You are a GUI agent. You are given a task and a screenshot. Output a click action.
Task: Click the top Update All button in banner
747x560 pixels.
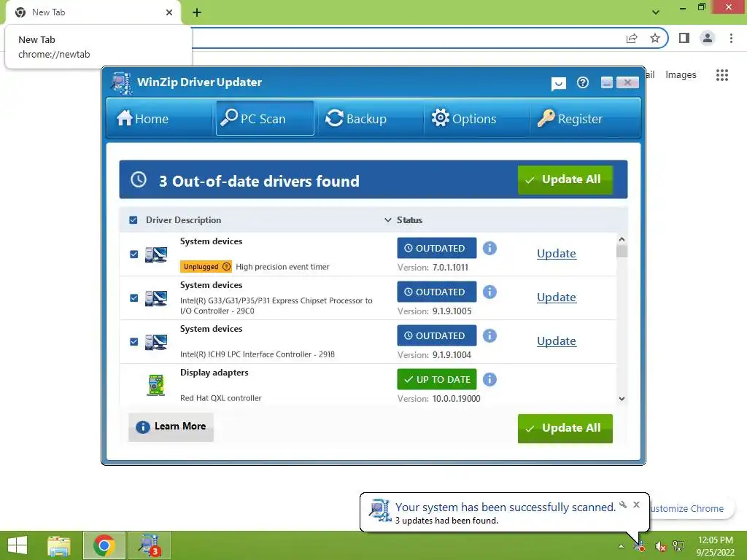pos(565,179)
